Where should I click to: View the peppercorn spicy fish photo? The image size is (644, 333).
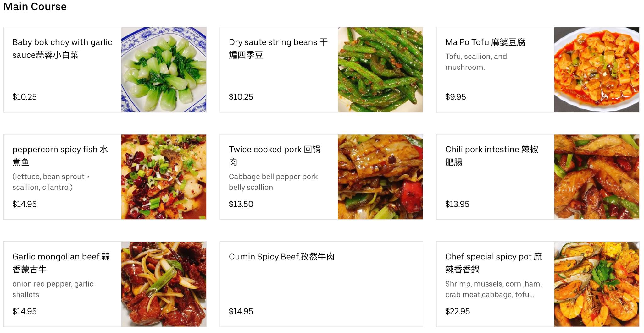(164, 177)
